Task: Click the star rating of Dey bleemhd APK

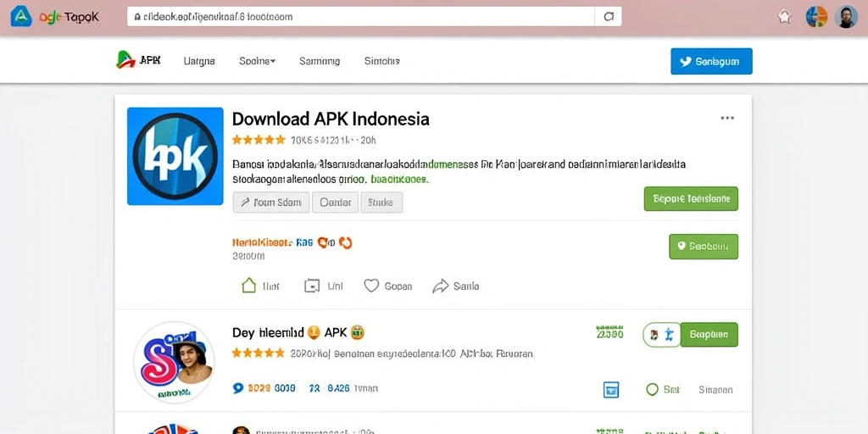Action: tap(258, 353)
